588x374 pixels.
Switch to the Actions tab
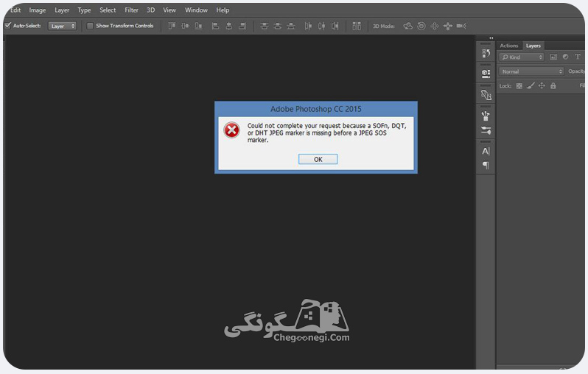click(x=509, y=46)
